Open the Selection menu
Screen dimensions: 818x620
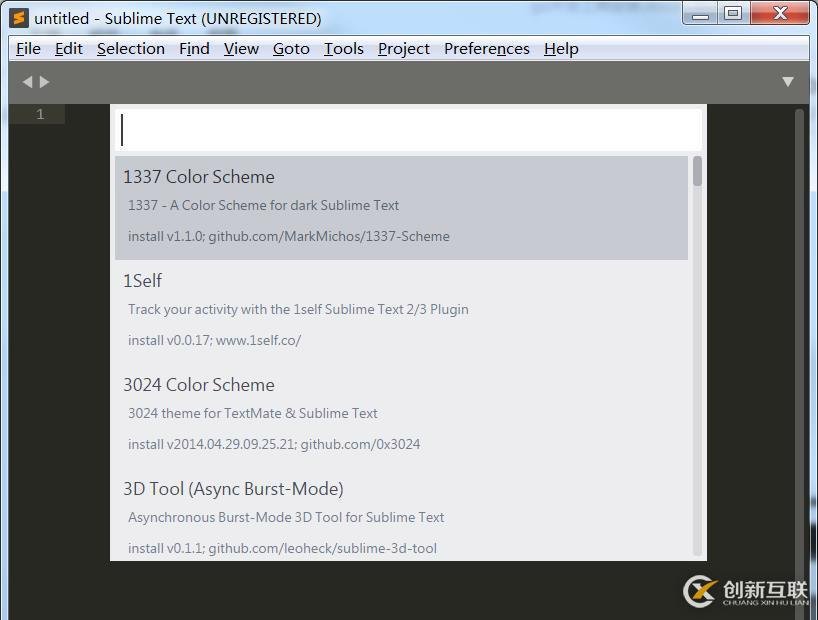tap(131, 49)
